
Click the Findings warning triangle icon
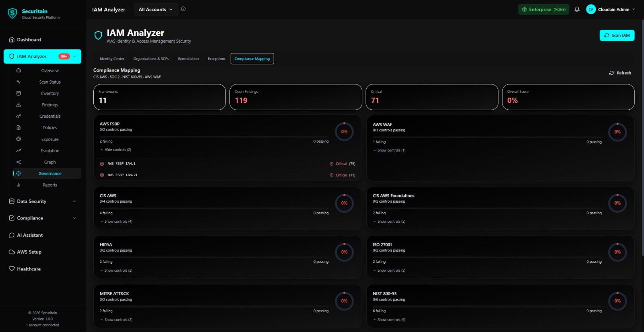tap(19, 105)
